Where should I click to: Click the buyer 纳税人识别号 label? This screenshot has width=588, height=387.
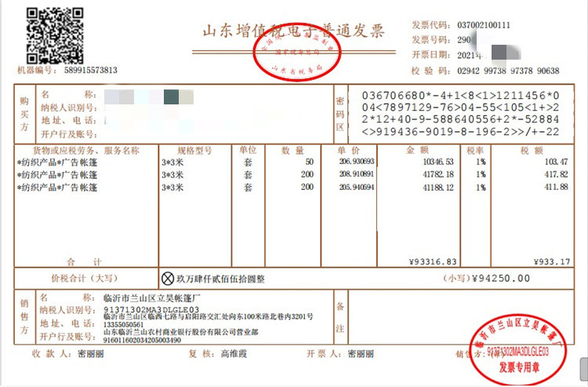[69, 108]
